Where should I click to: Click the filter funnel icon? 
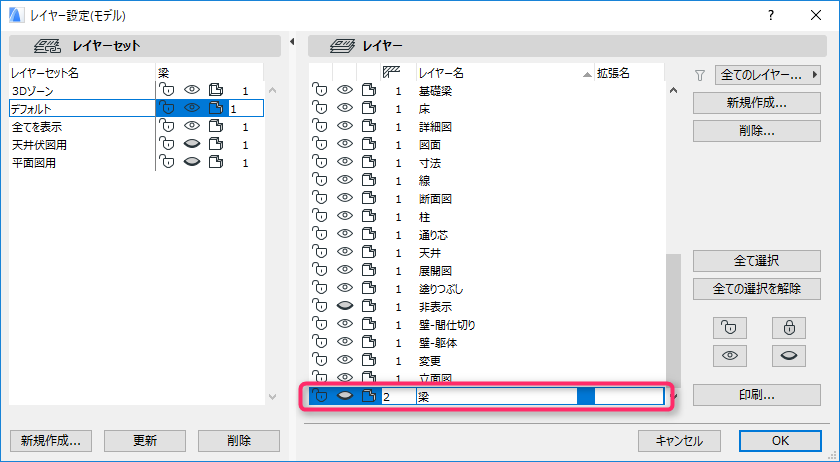700,76
